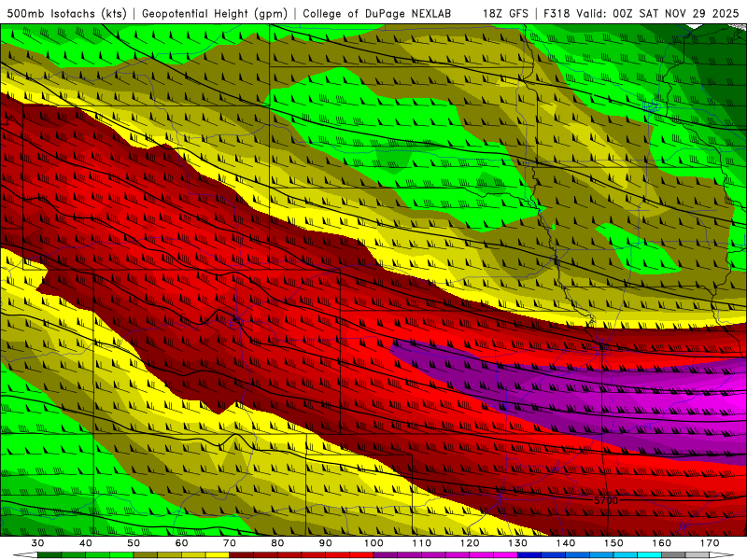Click the legend value 160

tap(662, 543)
